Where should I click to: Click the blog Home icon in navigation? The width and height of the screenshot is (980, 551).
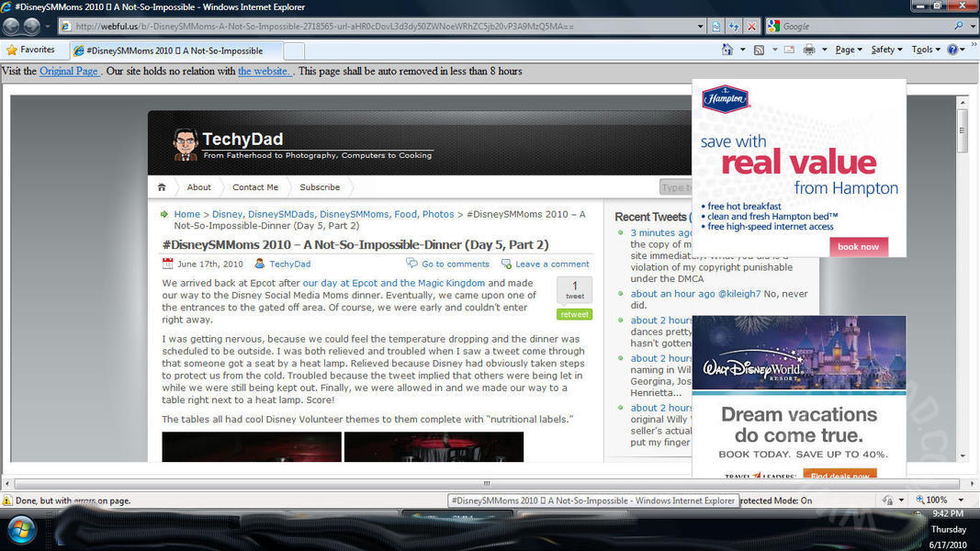(x=162, y=186)
